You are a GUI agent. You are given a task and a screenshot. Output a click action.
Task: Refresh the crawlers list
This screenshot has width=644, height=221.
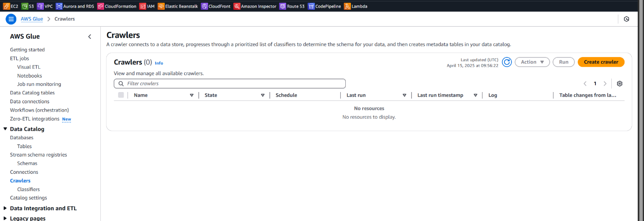507,62
